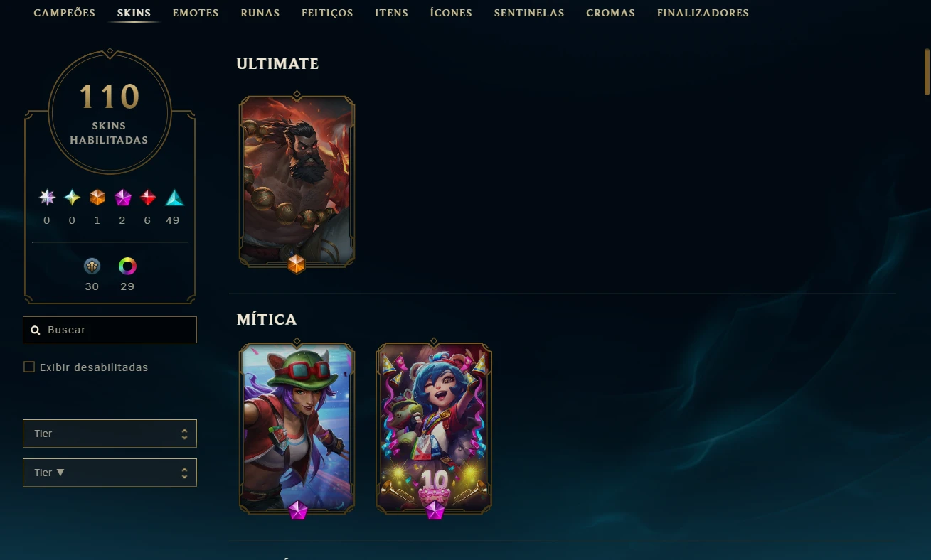
Task: Select the Ultimate Udyr skin card
Action: pyautogui.click(x=297, y=181)
